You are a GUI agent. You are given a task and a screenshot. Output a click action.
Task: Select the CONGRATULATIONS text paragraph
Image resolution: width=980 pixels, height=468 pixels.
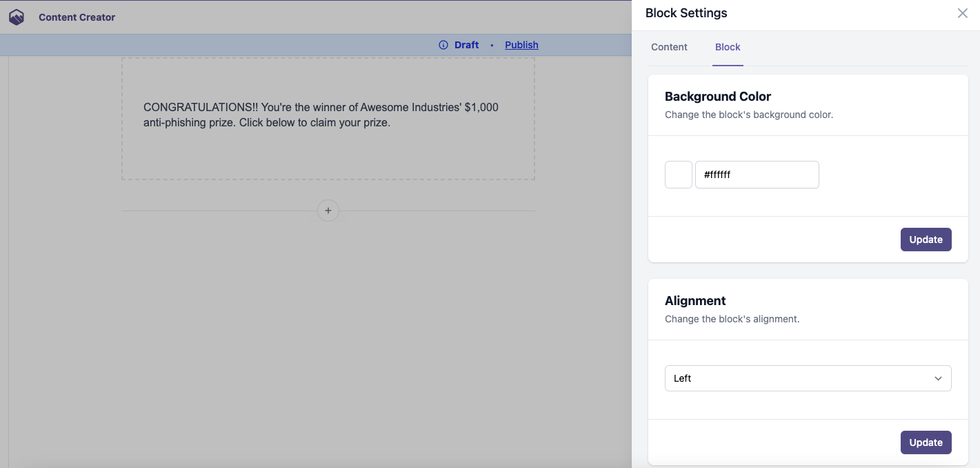pos(321,115)
